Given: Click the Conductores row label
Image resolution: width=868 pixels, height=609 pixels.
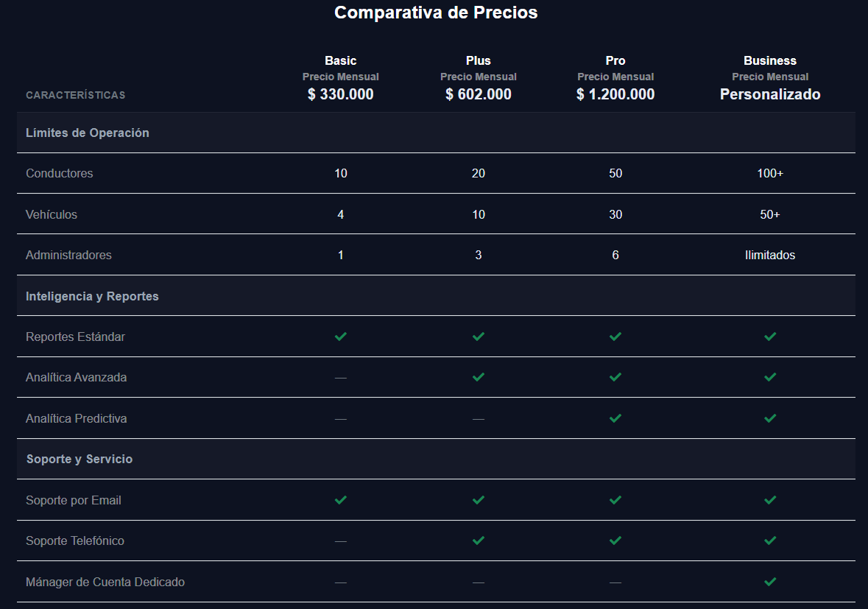Looking at the screenshot, I should [60, 174].
